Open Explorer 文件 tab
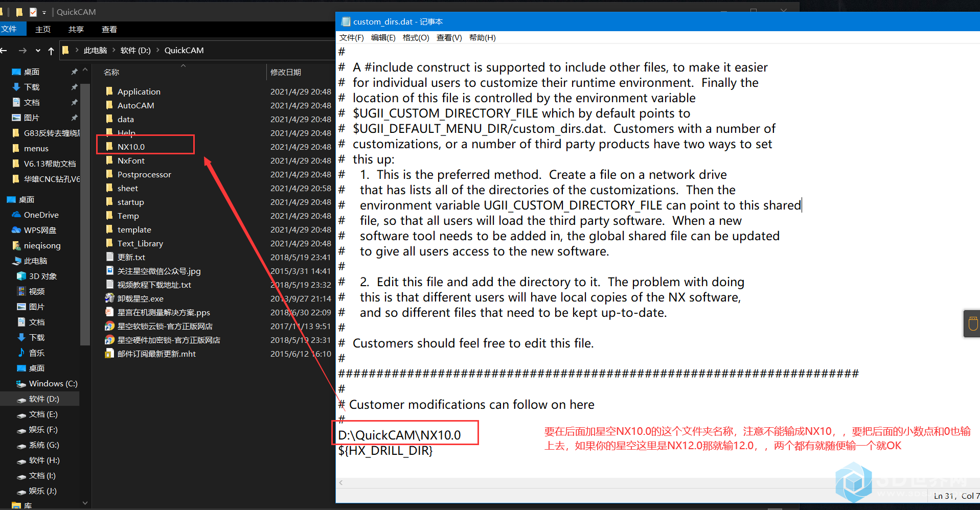Viewport: 980px width, 510px height. pos(9,29)
